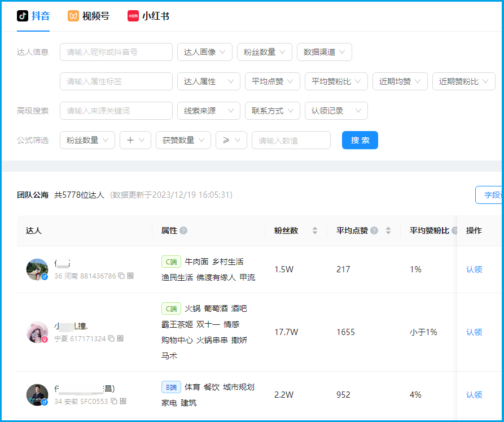Copy the ID 881436786 using copy icon
Viewport: 504px width, 422px height.
(121, 276)
